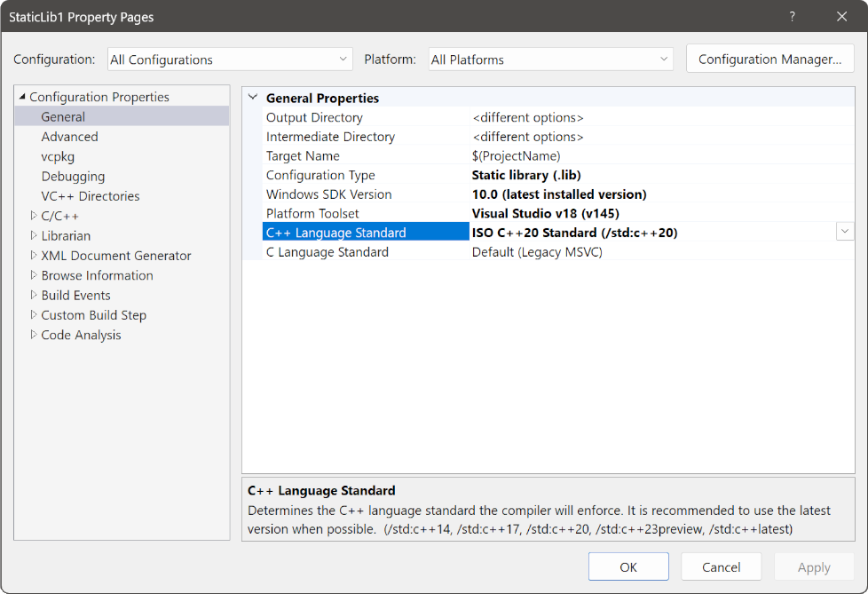Open the Configuration Manager dialog
868x594 pixels.
coord(769,59)
